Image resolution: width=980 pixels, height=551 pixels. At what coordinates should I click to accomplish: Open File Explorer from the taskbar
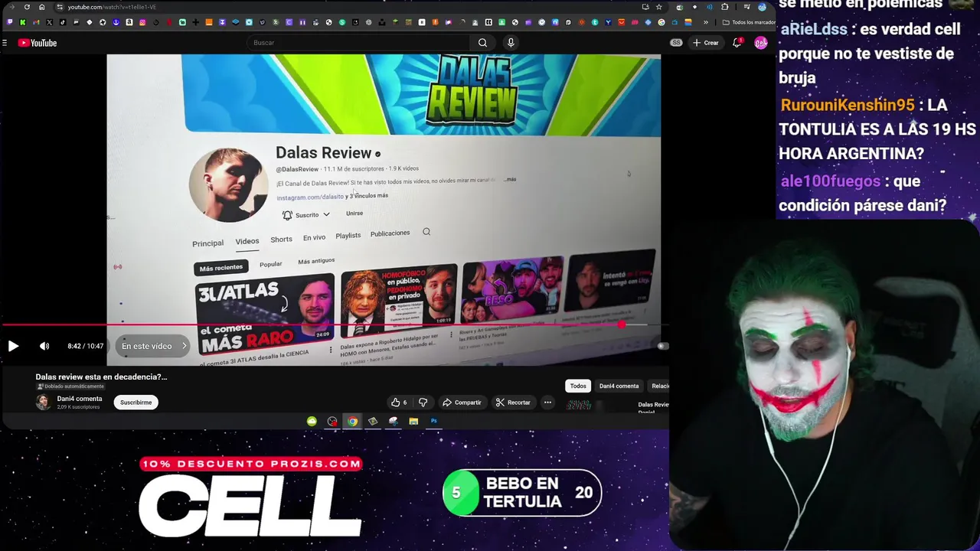tap(413, 421)
